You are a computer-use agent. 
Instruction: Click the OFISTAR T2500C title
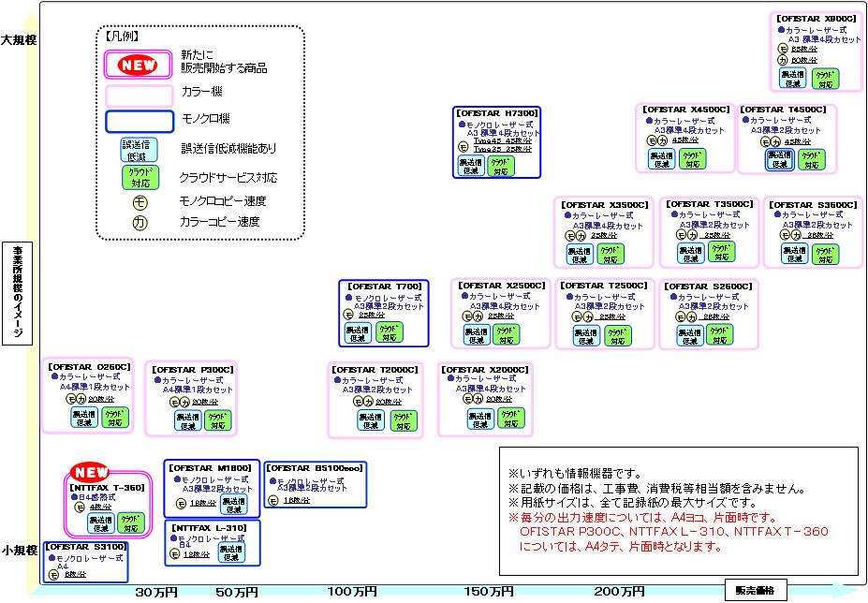[603, 286]
